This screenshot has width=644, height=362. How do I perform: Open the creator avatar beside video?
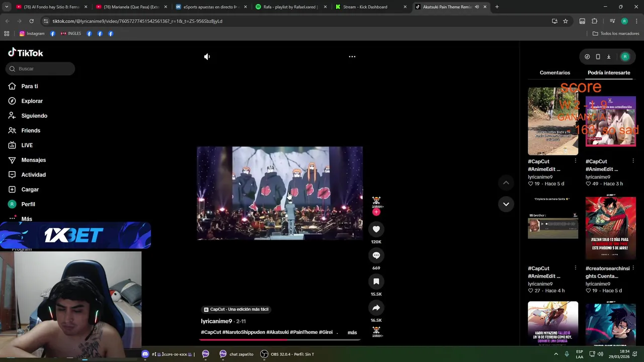(376, 202)
